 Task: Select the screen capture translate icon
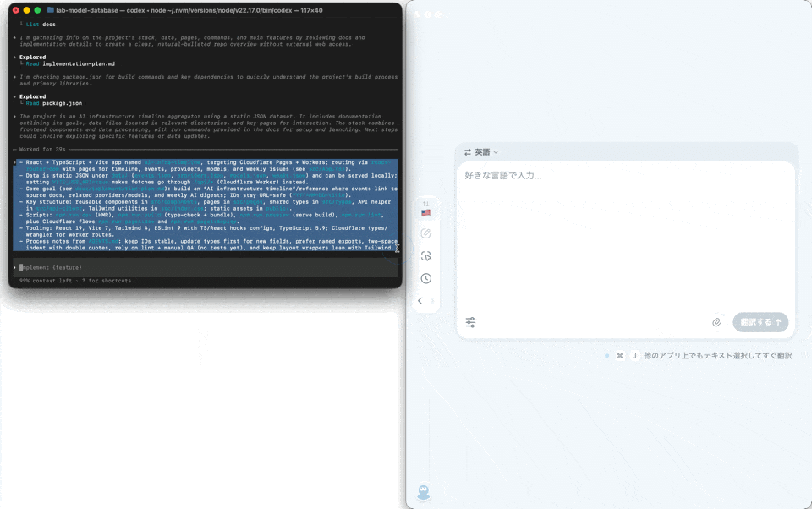coord(425,256)
